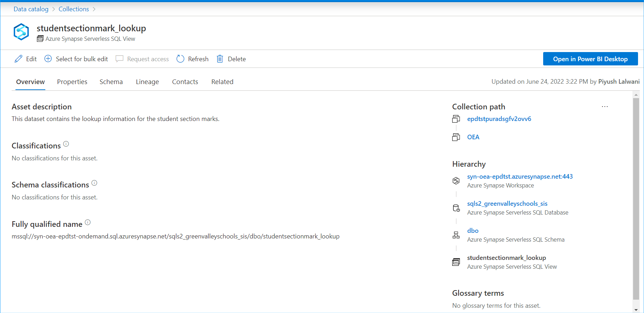The height and width of the screenshot is (313, 644).
Task: Go to Data catalog breadcrumb link
Action: coord(31,9)
